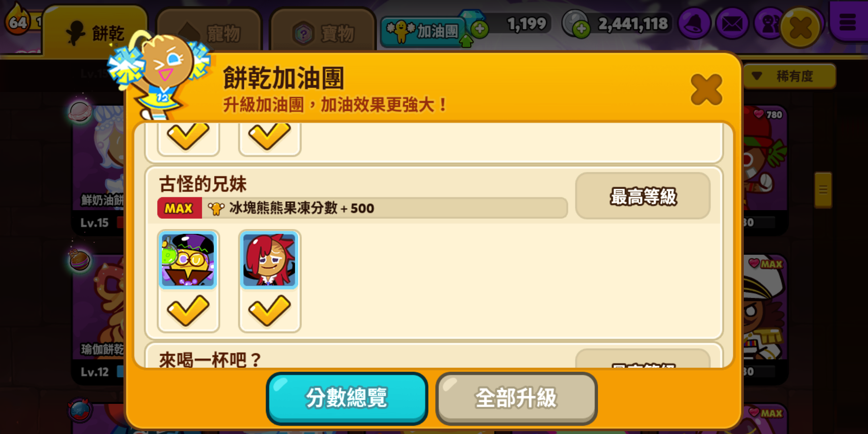Viewport: 868px width, 434px height.
Task: Select the purple-hat alchemist cookie portrait
Action: coord(188,260)
